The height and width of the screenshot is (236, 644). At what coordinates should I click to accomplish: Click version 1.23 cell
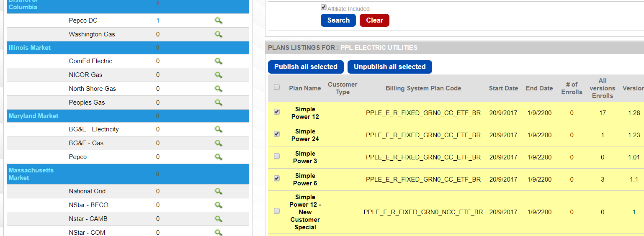pyautogui.click(x=634, y=135)
